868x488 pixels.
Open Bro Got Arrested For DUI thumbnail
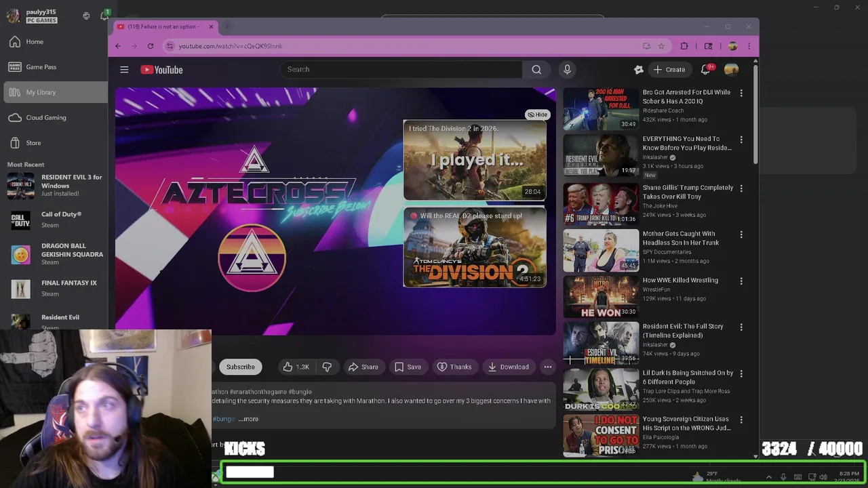click(601, 109)
